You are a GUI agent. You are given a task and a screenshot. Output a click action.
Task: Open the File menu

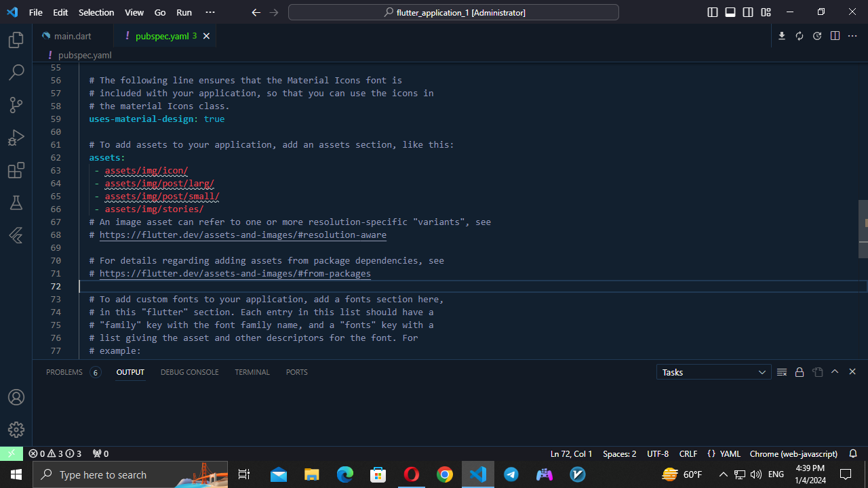pyautogui.click(x=35, y=12)
